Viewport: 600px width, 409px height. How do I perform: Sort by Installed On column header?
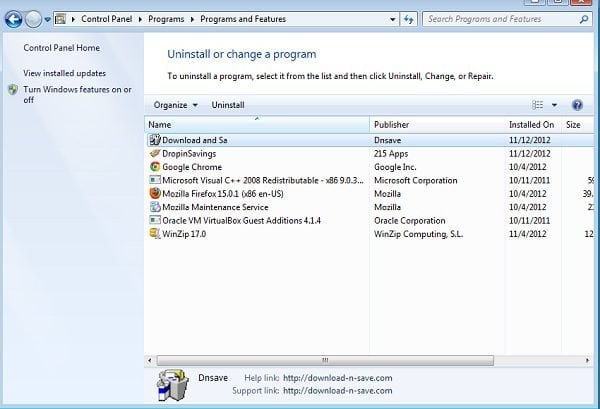point(533,125)
